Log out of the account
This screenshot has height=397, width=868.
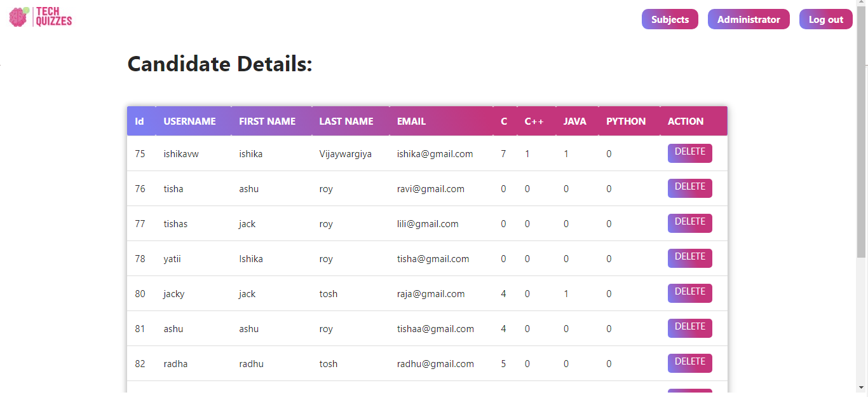coord(826,20)
